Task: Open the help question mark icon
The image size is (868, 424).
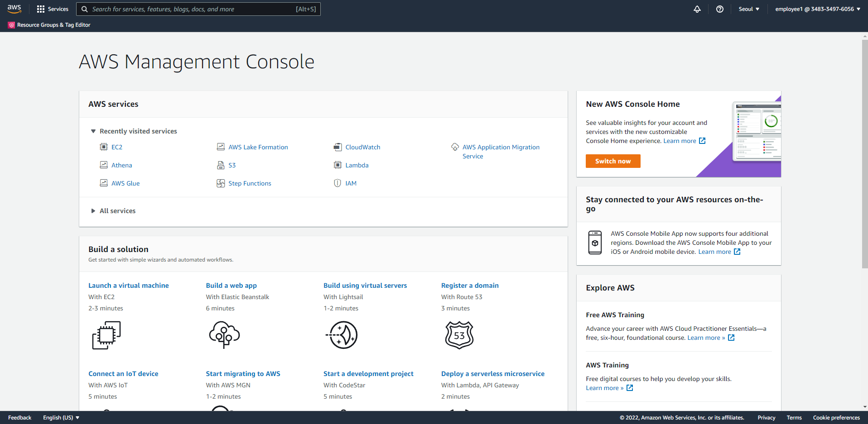Action: pos(720,9)
